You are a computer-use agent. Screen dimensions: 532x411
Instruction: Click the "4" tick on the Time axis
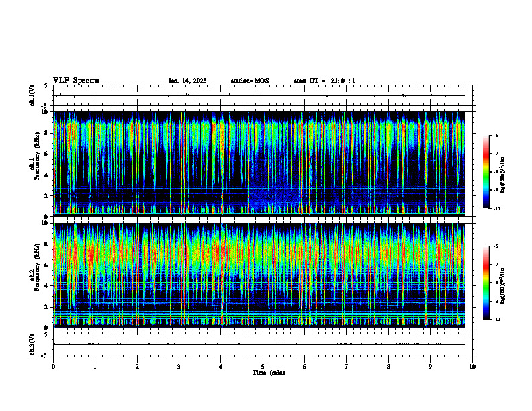(221, 367)
